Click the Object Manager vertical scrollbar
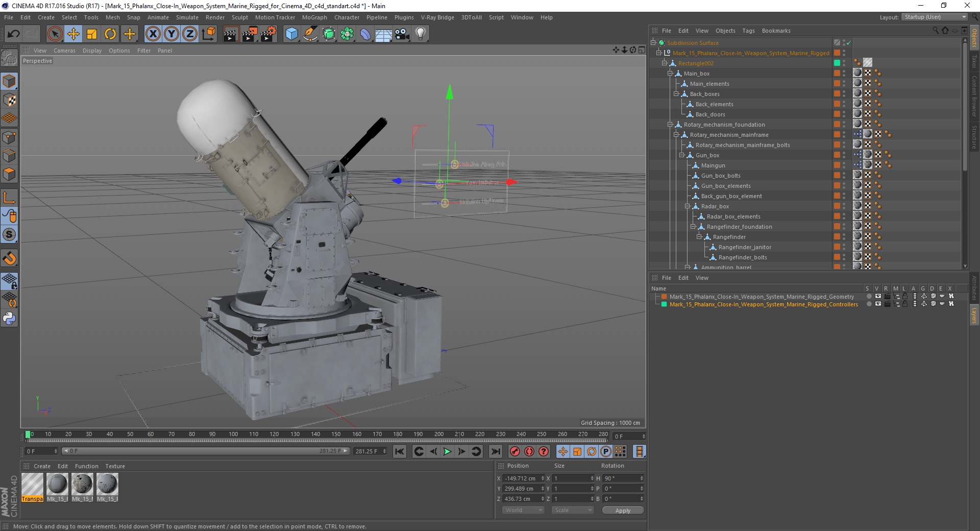Viewport: 980px width, 531px height. point(965,107)
